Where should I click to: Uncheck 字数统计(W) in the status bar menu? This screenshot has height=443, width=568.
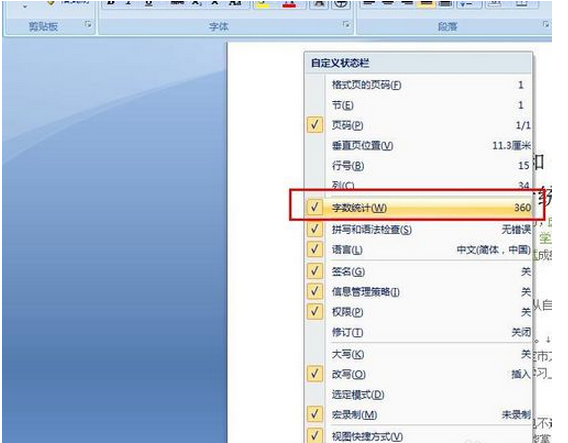click(x=418, y=208)
